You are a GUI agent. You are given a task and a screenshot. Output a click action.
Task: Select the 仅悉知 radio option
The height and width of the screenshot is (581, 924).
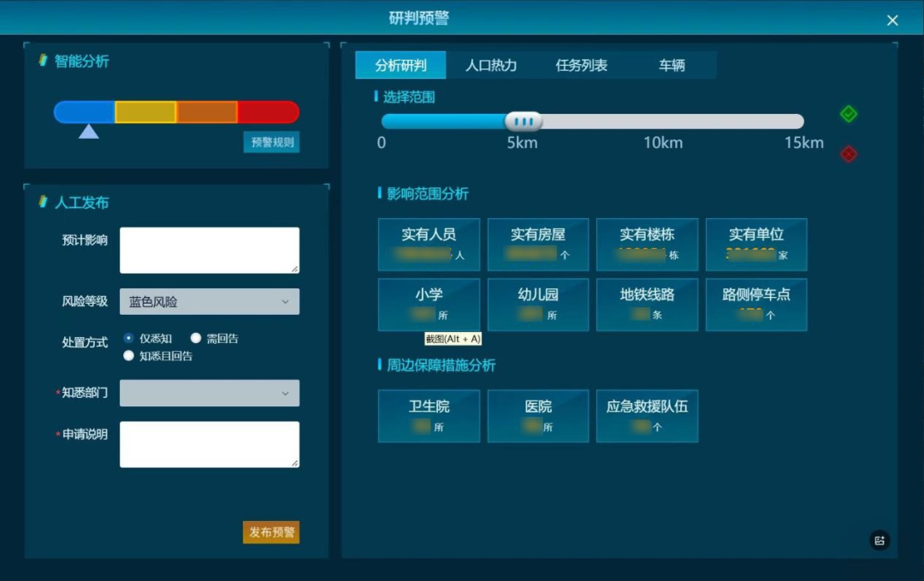pyautogui.click(x=129, y=338)
